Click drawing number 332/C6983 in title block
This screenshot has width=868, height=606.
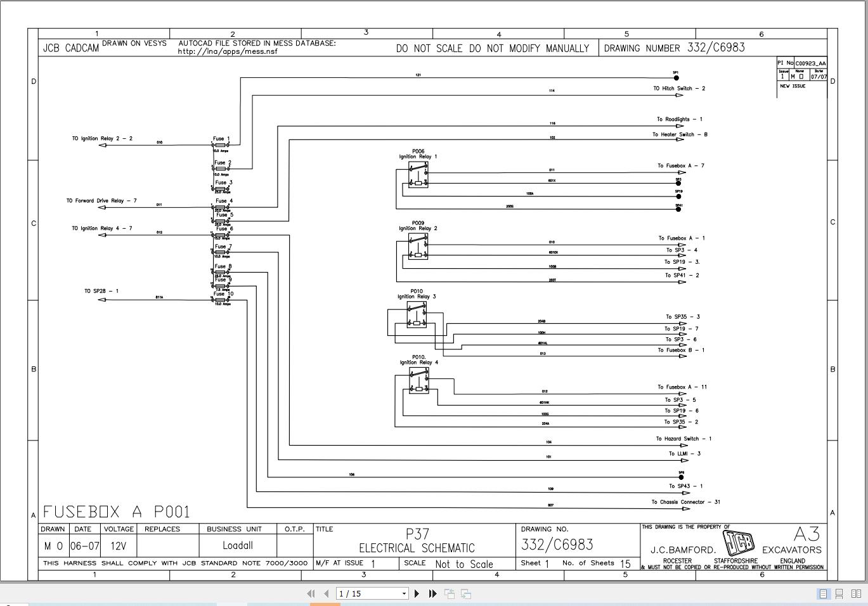557,544
